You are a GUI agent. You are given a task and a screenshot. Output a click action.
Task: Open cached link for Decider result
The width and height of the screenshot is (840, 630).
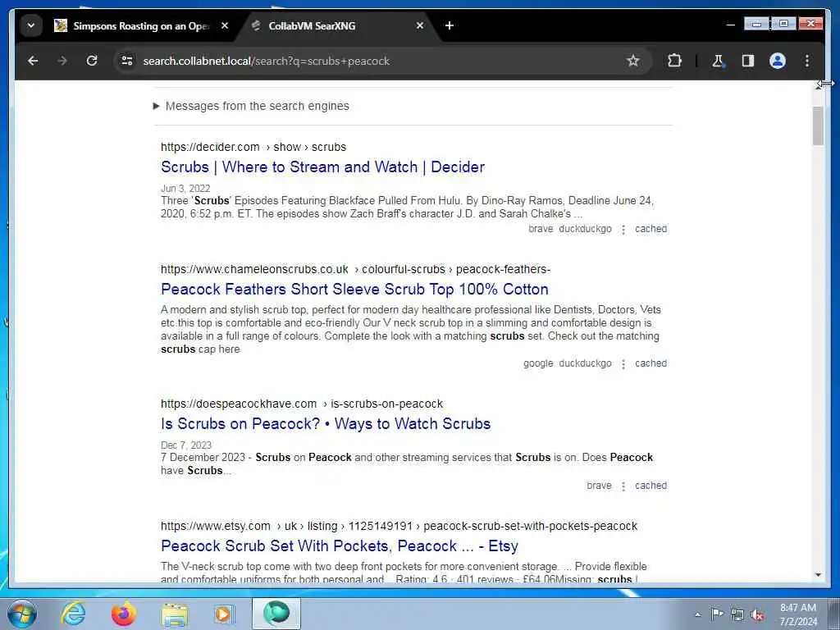tap(651, 229)
